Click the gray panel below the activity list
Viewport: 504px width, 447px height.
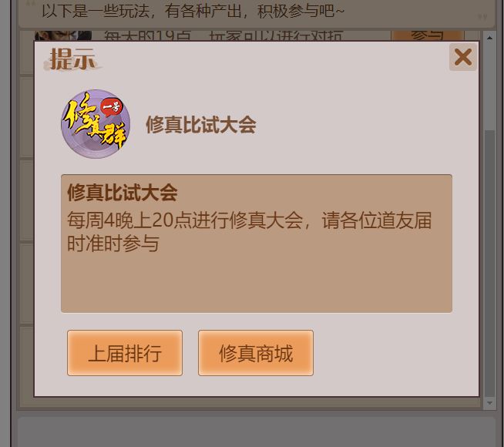click(257, 432)
